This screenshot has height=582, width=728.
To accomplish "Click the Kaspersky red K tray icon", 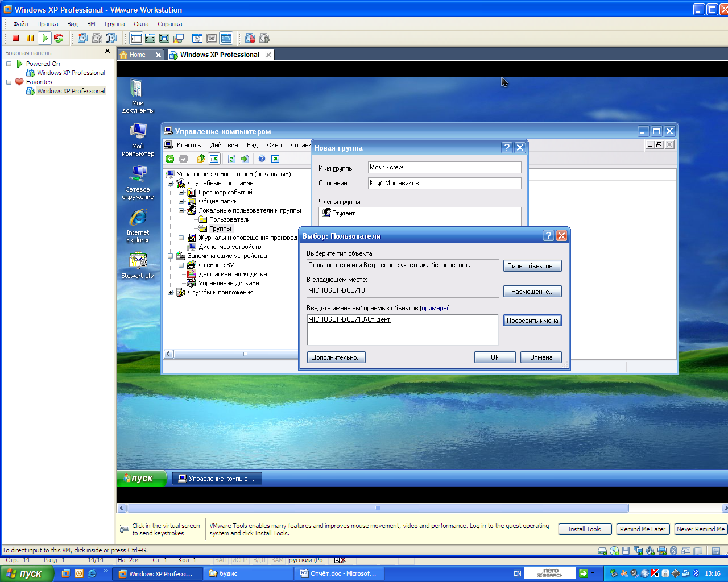I will point(655,573).
